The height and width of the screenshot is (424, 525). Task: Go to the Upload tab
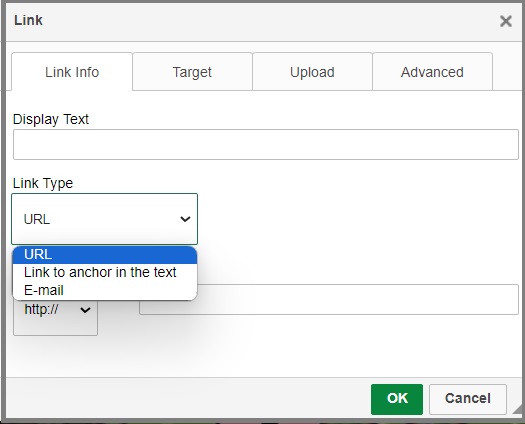(312, 72)
